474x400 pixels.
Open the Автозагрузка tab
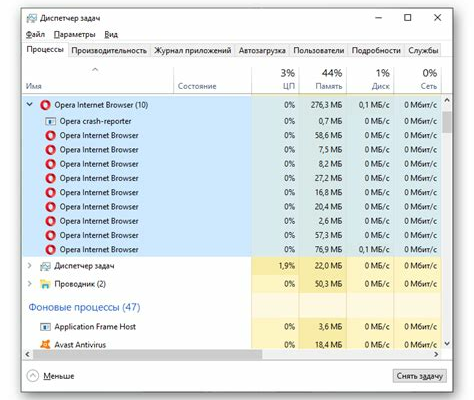262,51
